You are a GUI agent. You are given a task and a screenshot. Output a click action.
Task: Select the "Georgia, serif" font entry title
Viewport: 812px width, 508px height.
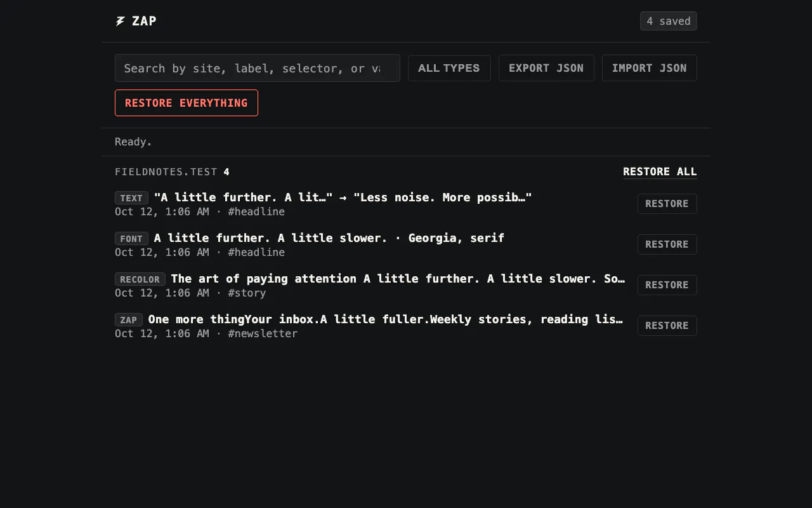(329, 238)
